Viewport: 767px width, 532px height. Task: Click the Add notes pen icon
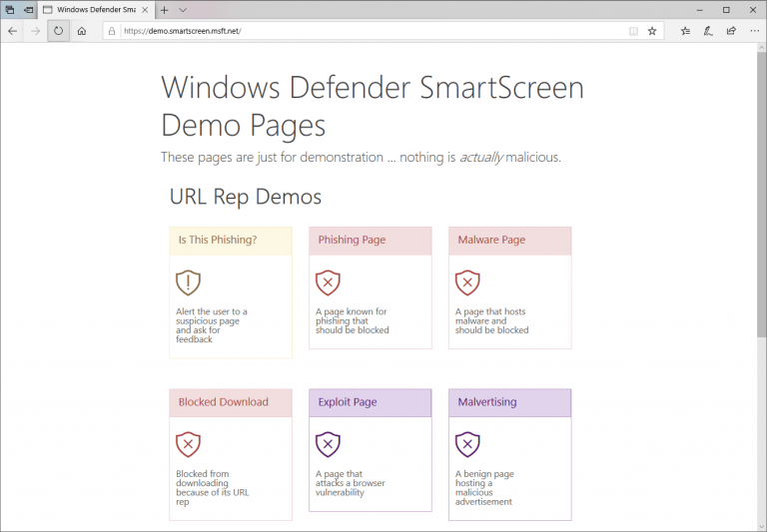(x=708, y=31)
